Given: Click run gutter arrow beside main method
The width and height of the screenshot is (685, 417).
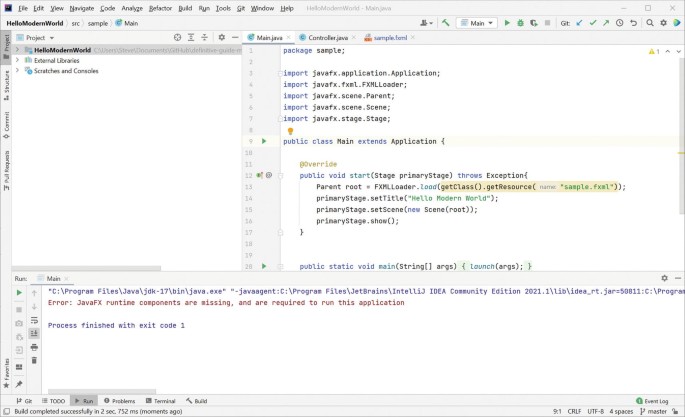Looking at the screenshot, I should [x=264, y=266].
